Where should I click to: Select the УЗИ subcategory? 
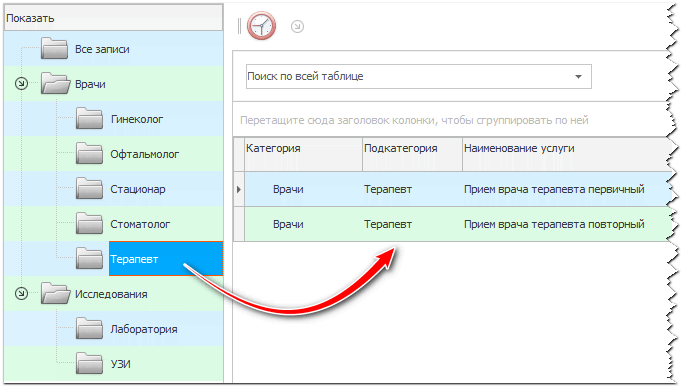click(120, 364)
